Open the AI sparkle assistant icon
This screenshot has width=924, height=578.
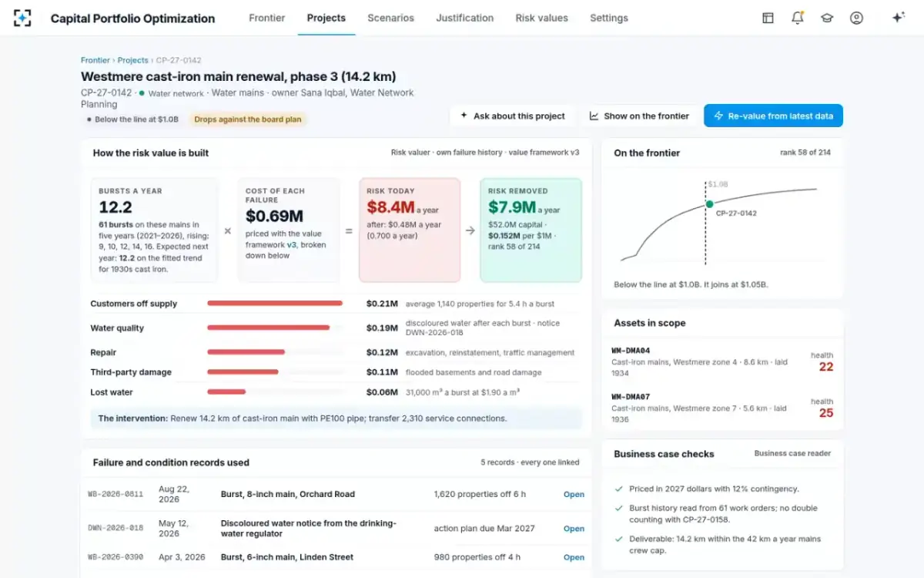[898, 18]
